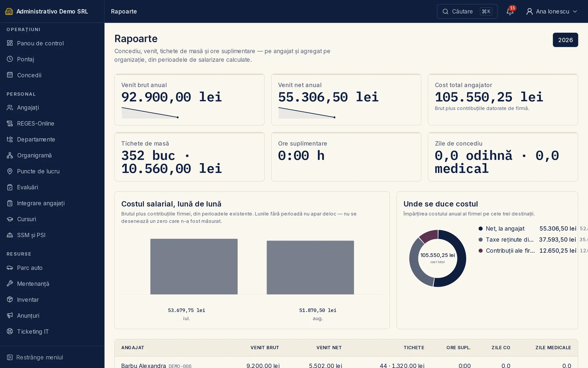588x368 pixels.
Task: Click the Cursuri graduation cap icon
Action: pos(10,219)
